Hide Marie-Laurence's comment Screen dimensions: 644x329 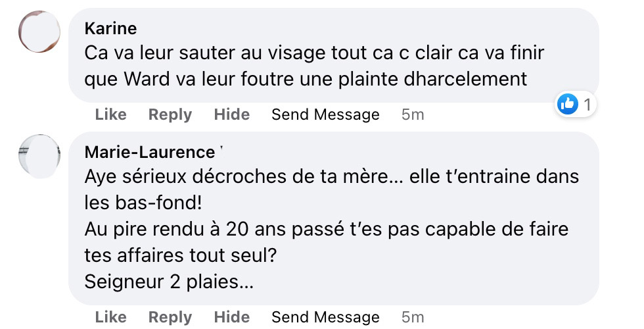click(x=231, y=317)
